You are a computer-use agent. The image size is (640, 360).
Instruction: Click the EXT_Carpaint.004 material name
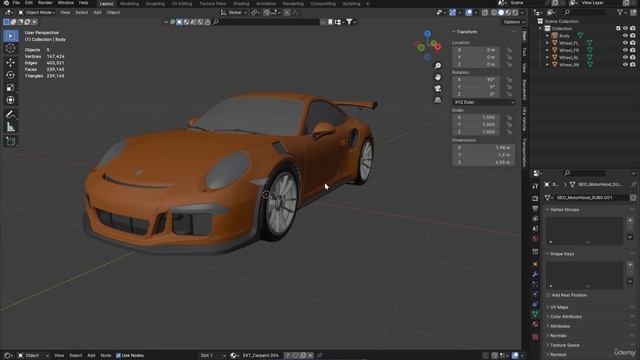click(260, 356)
